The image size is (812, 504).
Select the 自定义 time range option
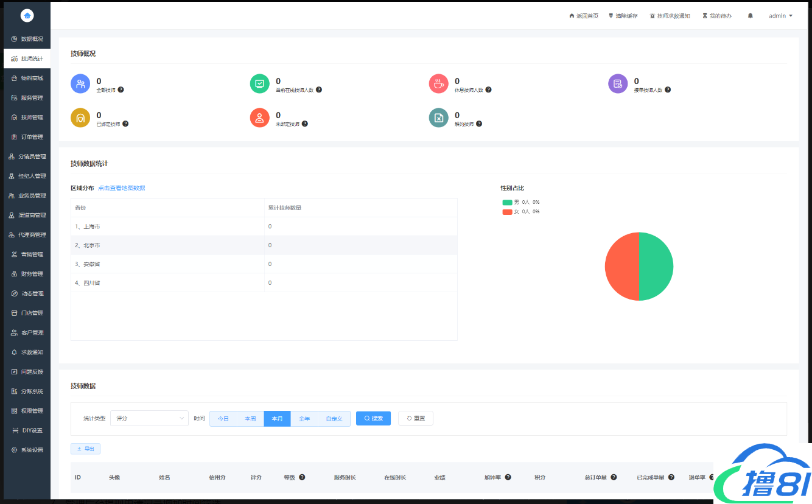[x=334, y=419]
